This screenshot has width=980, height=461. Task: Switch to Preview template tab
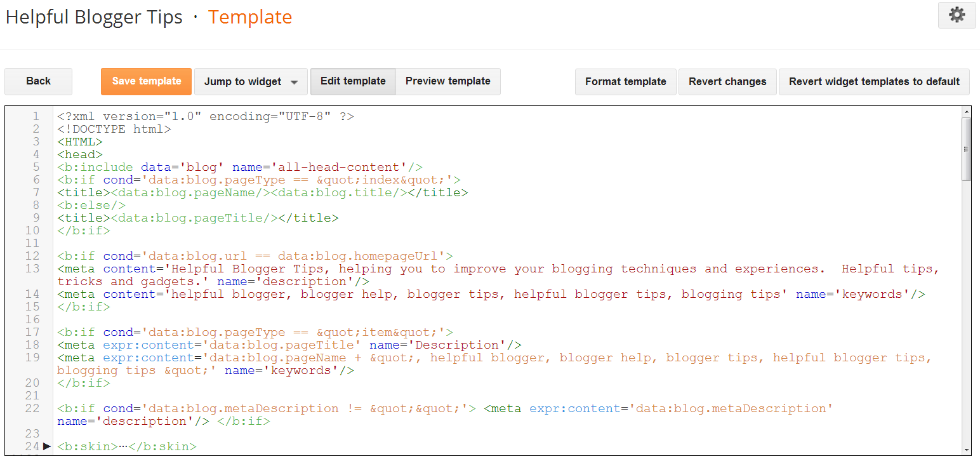(x=448, y=81)
